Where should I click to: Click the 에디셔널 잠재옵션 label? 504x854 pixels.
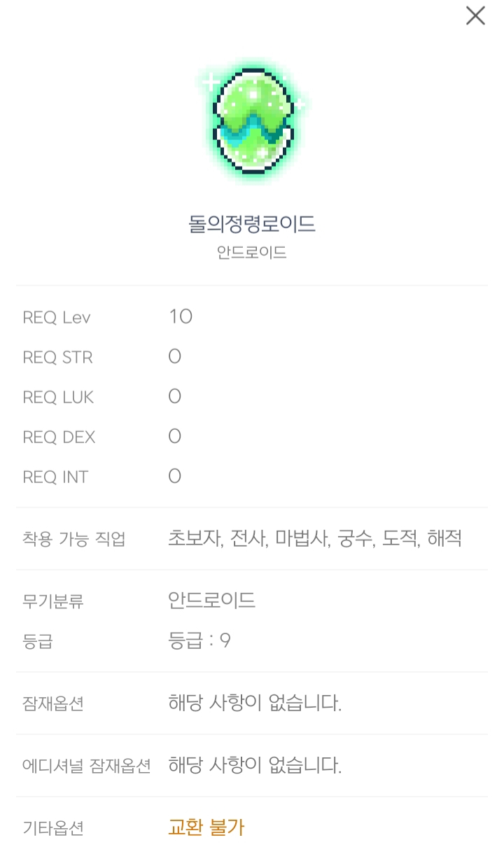pyautogui.click(x=87, y=766)
